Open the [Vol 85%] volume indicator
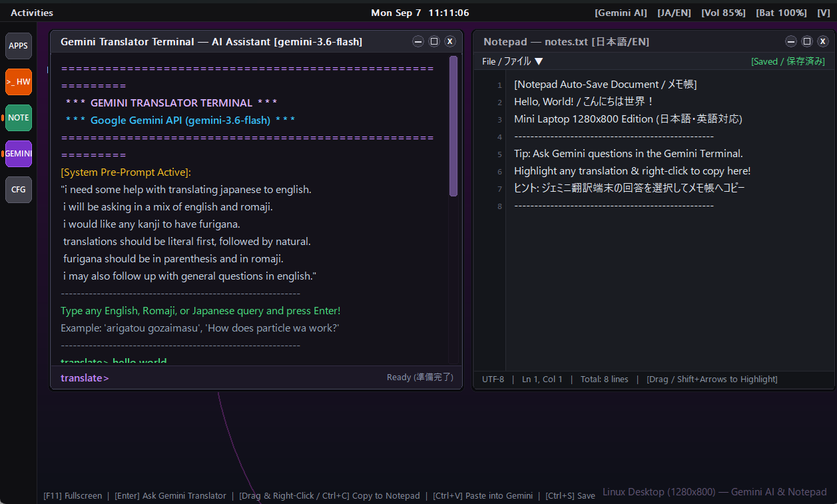 click(724, 13)
